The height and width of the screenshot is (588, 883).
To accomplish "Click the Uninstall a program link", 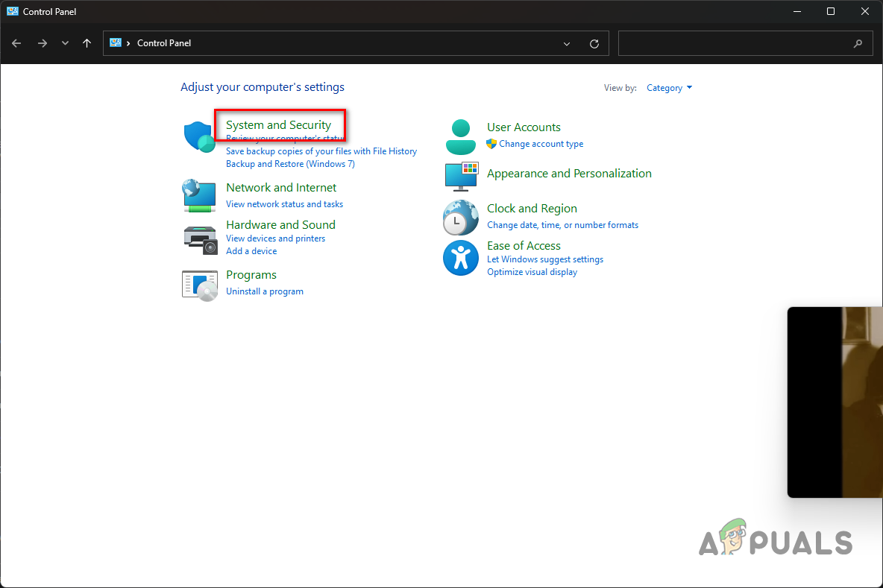I will click(x=264, y=291).
